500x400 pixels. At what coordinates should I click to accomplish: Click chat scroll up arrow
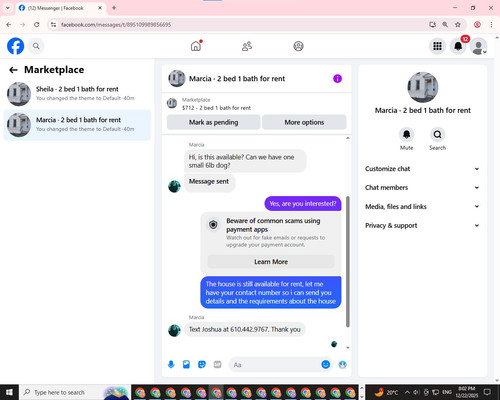click(x=348, y=138)
